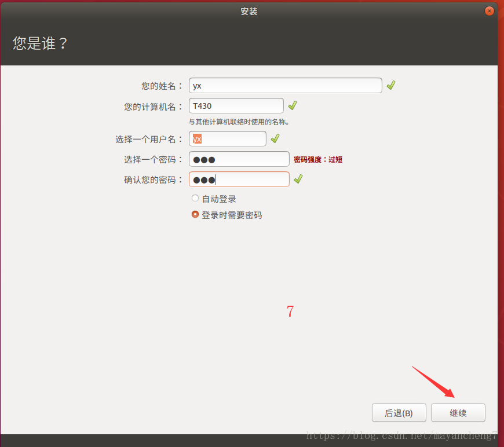Viewport: 504px width, 447px height.
Task: Click the 确认您的密码 confirm password field
Action: (239, 179)
